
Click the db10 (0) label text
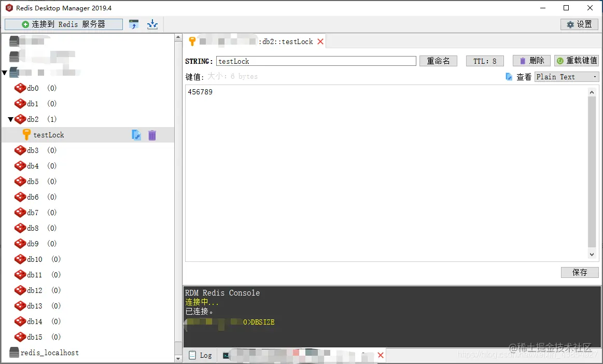[x=44, y=259]
